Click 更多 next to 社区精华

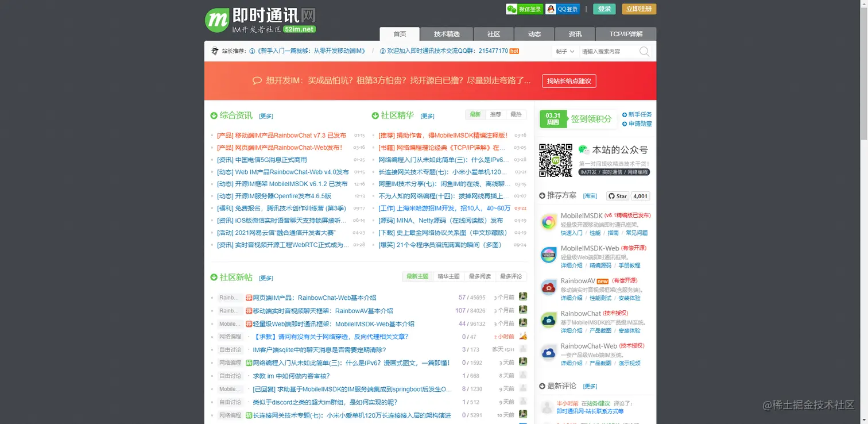[427, 116]
